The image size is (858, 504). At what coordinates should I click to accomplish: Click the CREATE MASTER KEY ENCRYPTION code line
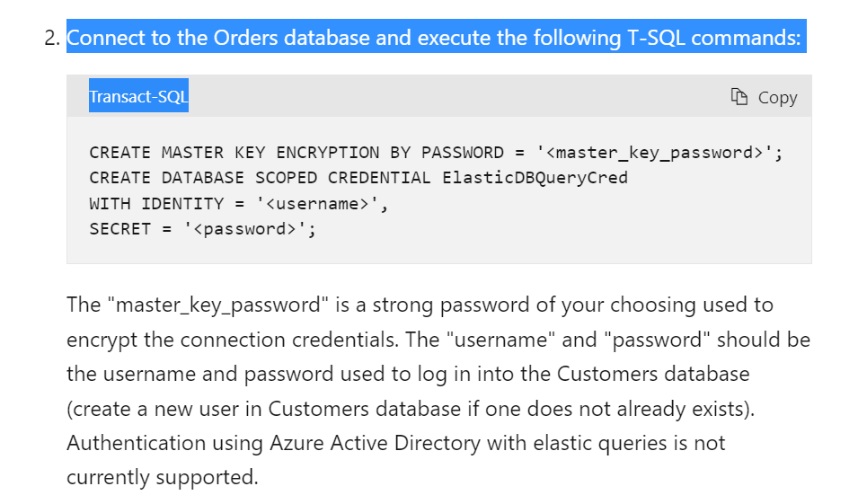(x=436, y=152)
